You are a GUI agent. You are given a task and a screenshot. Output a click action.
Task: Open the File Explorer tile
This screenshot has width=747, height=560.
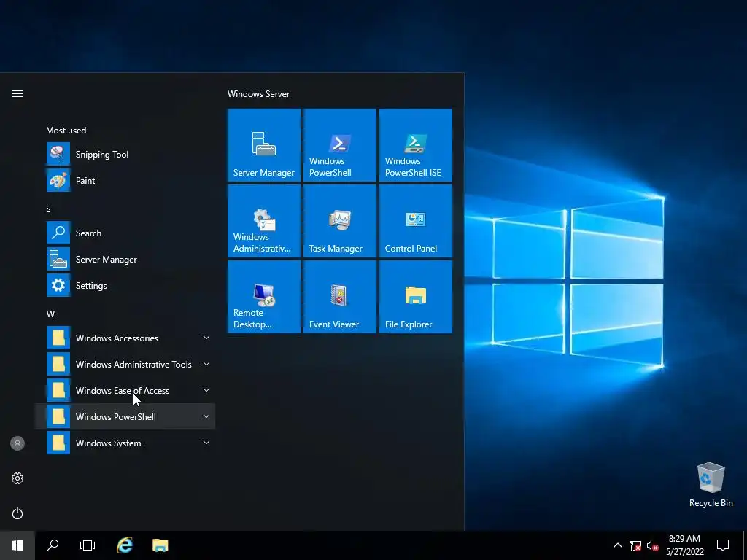pyautogui.click(x=415, y=296)
